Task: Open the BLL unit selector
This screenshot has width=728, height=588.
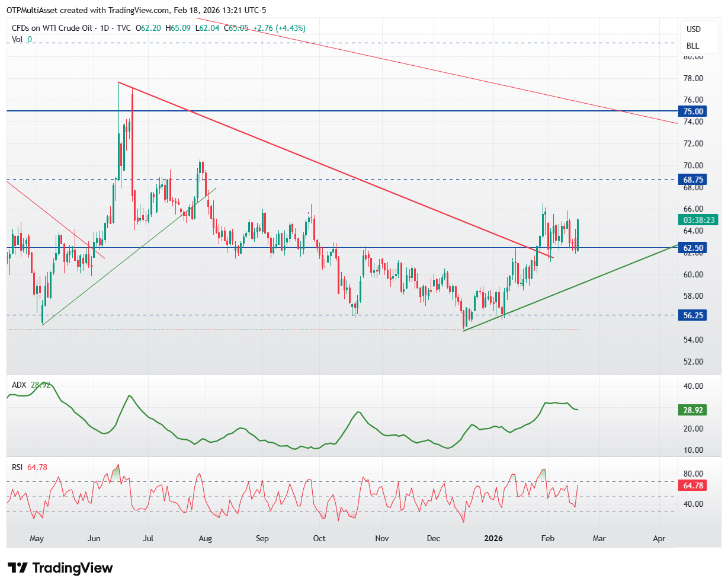Action: 692,46
